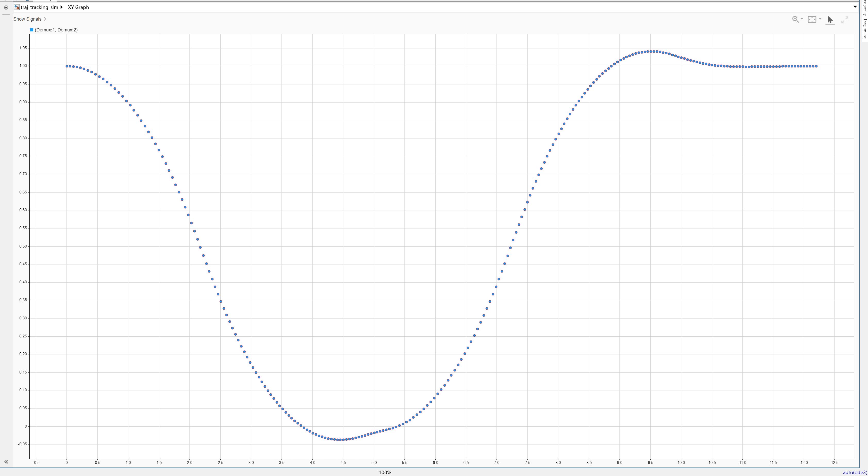Click the Simulink model icon in breadcrumb
Image resolution: width=868 pixels, height=476 pixels.
(x=16, y=7)
